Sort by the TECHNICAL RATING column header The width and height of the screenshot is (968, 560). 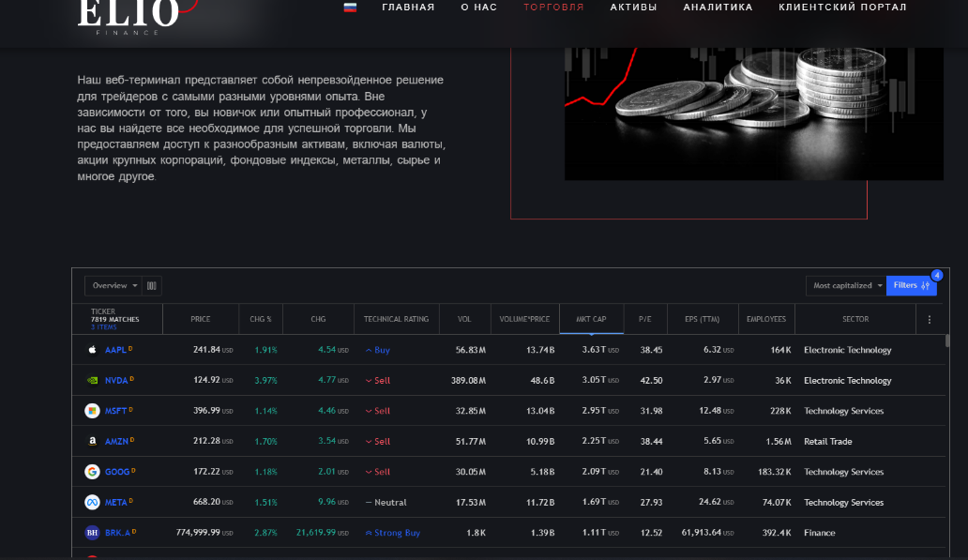(396, 319)
